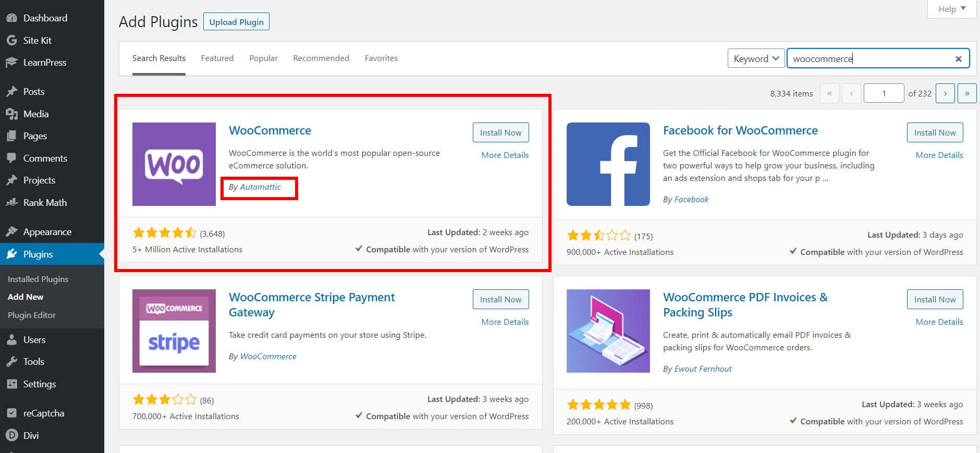The height and width of the screenshot is (453, 980).
Task: Click the Automattic author link
Action: (x=260, y=187)
